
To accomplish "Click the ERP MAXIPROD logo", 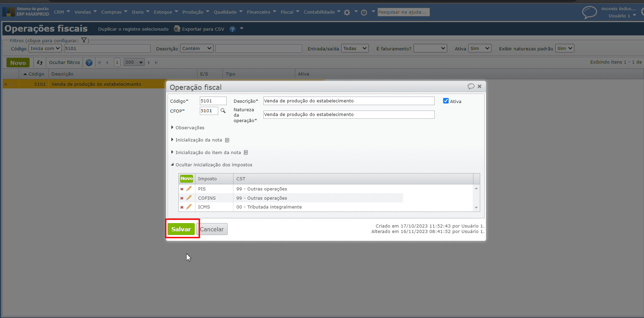I will point(26,12).
